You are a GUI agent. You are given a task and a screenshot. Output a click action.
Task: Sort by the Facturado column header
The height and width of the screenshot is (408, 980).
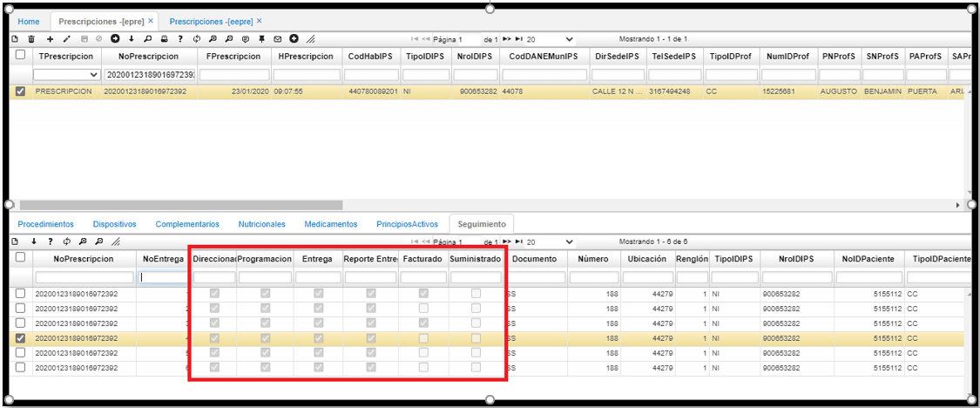click(423, 258)
